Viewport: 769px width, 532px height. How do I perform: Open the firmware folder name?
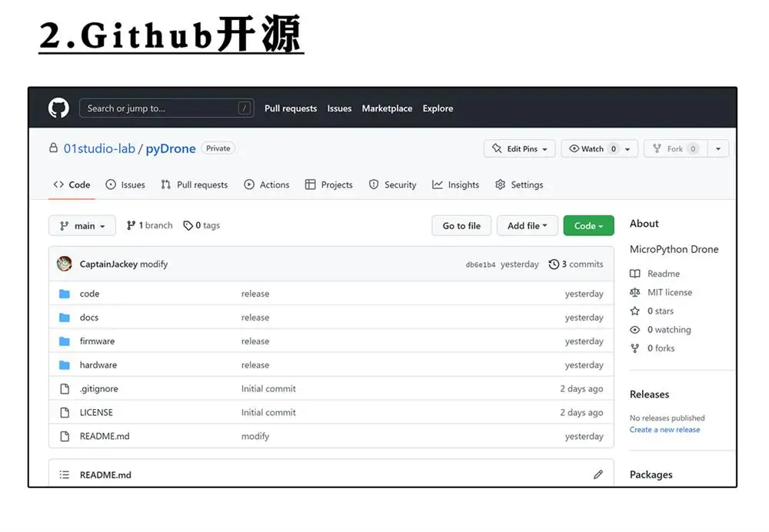click(x=97, y=341)
